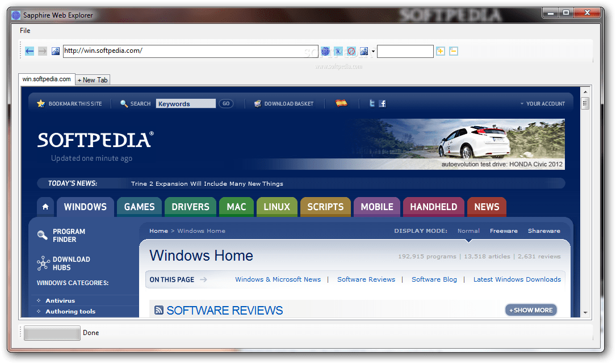Expand the Your Account dropdown
The image size is (616, 364).
coord(543,104)
